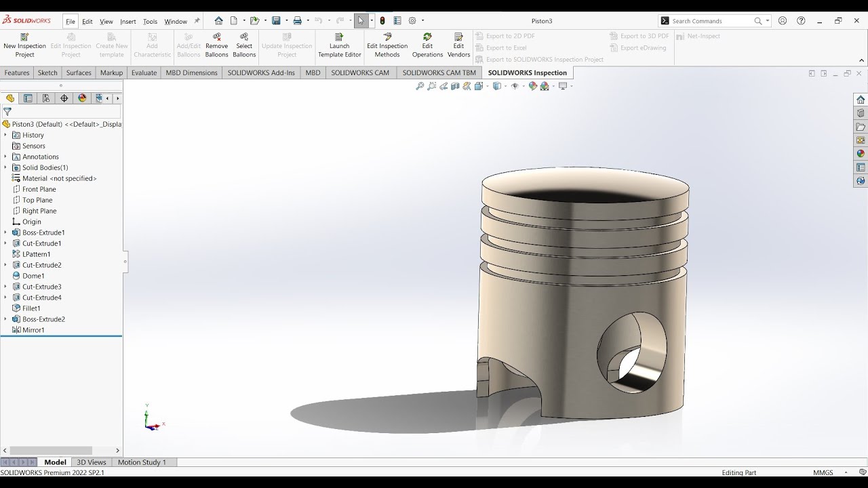Click the Rebuild traffic light icon
This screenshot has width=868, height=488.
pos(382,21)
